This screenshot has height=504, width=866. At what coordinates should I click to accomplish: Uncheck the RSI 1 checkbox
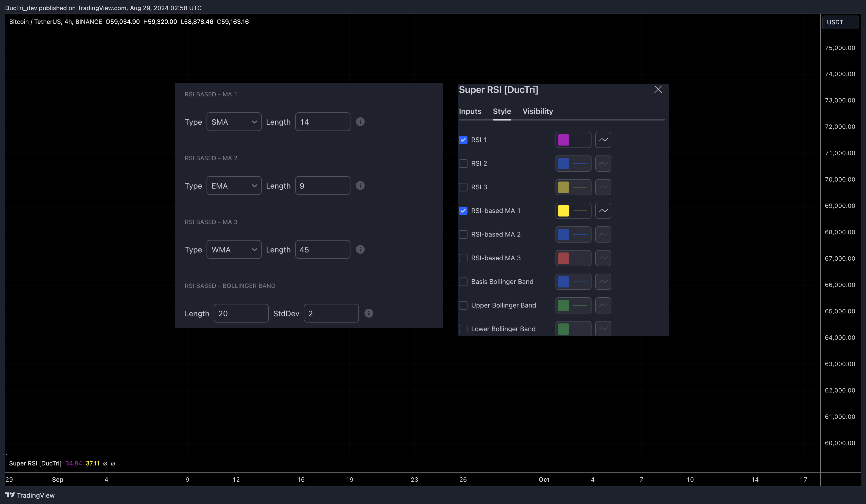click(x=463, y=140)
